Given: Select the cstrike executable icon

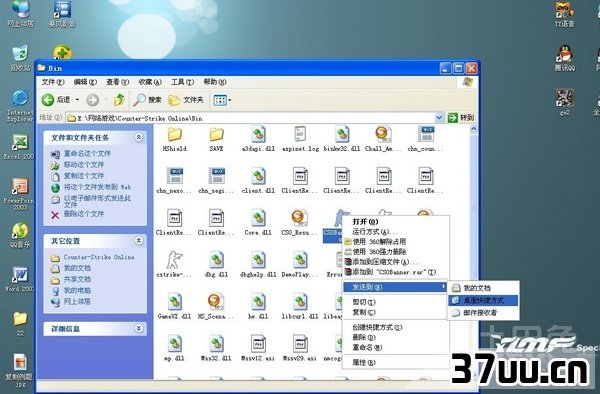Looking at the screenshot, I should 174,260.
